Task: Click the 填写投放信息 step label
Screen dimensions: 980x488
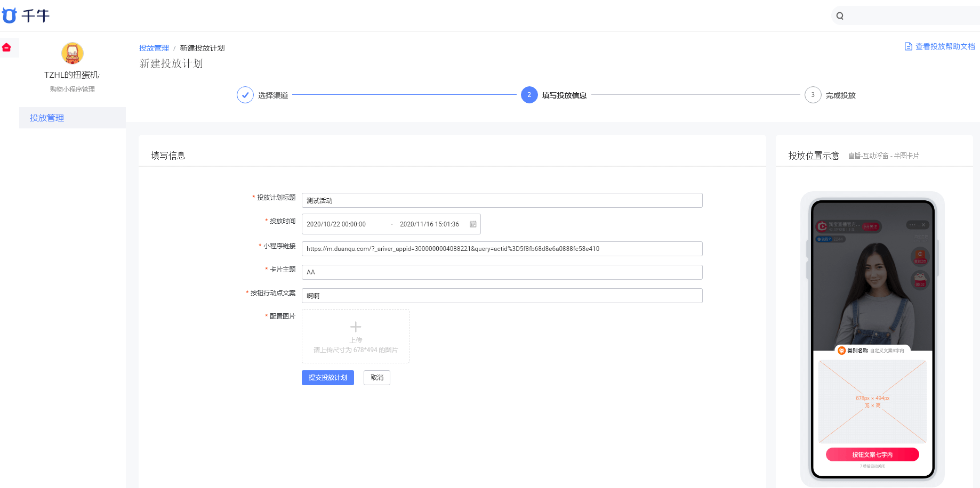Action: pyautogui.click(x=564, y=95)
